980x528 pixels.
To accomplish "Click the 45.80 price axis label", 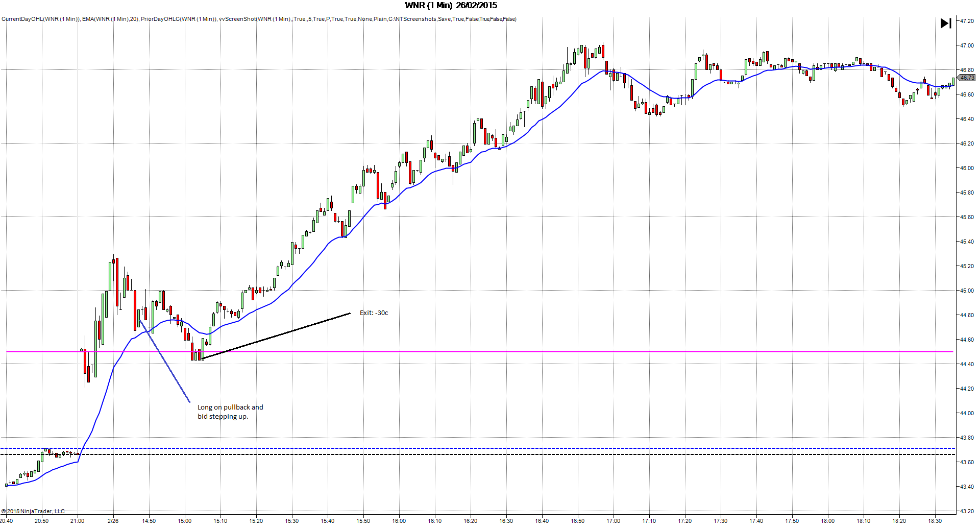I will click(x=967, y=193).
